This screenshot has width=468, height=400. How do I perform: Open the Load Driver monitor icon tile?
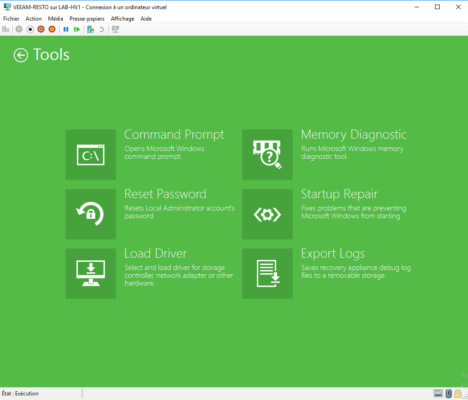pyautogui.click(x=91, y=273)
